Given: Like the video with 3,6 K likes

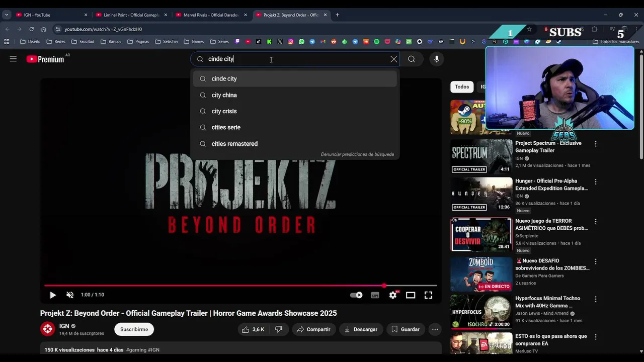Looking at the screenshot, I should (x=253, y=329).
